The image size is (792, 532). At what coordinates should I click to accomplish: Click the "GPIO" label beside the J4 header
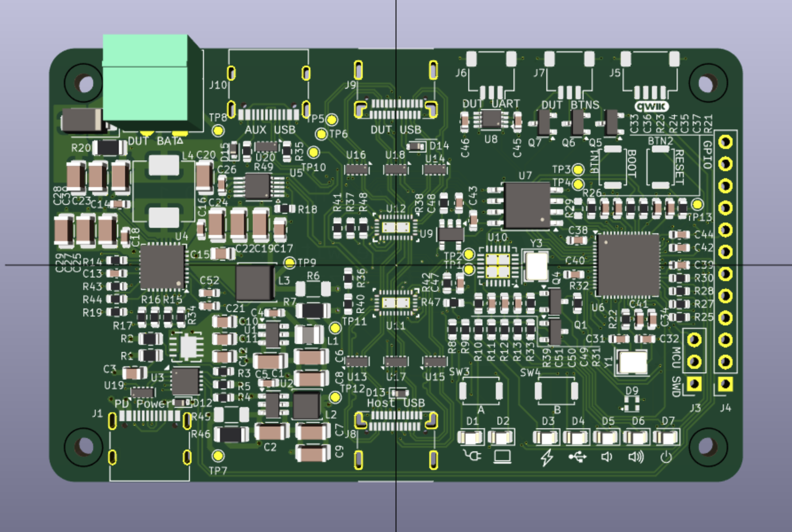(707, 155)
